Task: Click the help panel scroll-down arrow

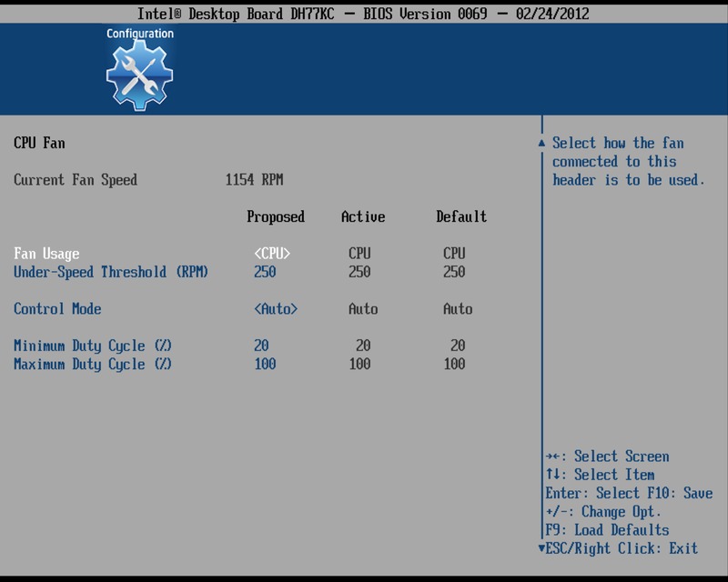Action: tap(542, 548)
